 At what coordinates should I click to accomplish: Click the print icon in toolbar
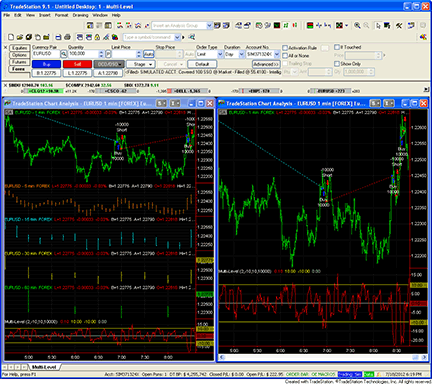pyautogui.click(x=67, y=37)
